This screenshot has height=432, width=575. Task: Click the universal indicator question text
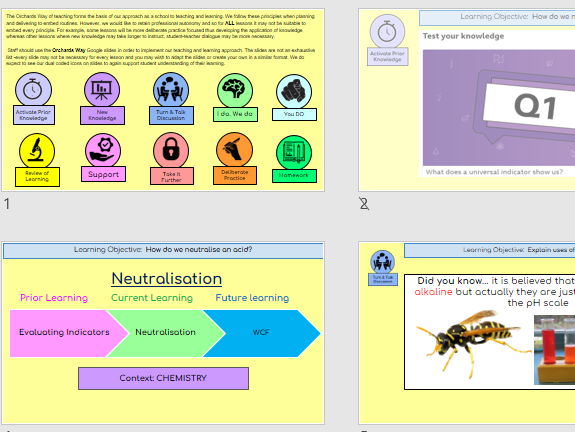[x=494, y=172]
